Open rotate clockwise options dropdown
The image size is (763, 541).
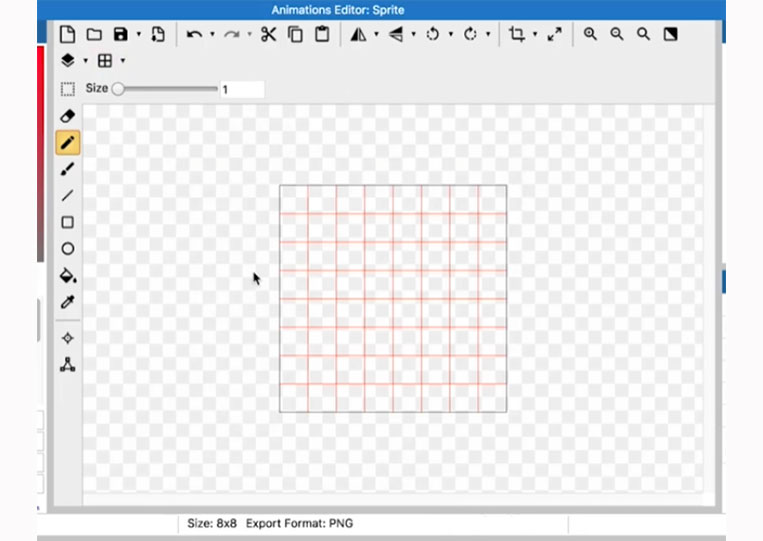tap(488, 35)
